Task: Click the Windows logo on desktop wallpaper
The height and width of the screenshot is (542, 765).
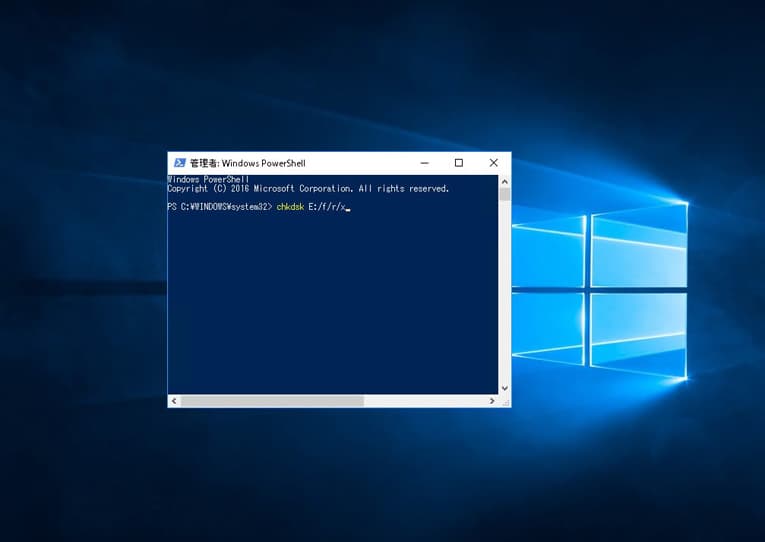Action: pos(600,295)
